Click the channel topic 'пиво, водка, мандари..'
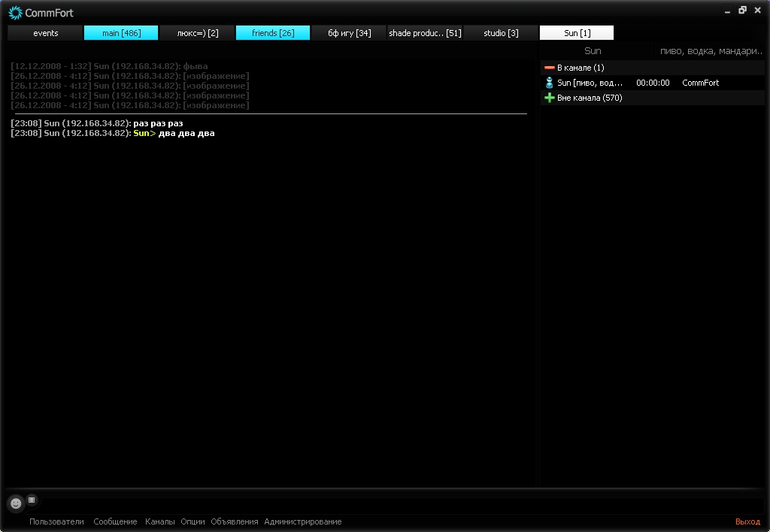The width and height of the screenshot is (770, 532). pos(711,51)
